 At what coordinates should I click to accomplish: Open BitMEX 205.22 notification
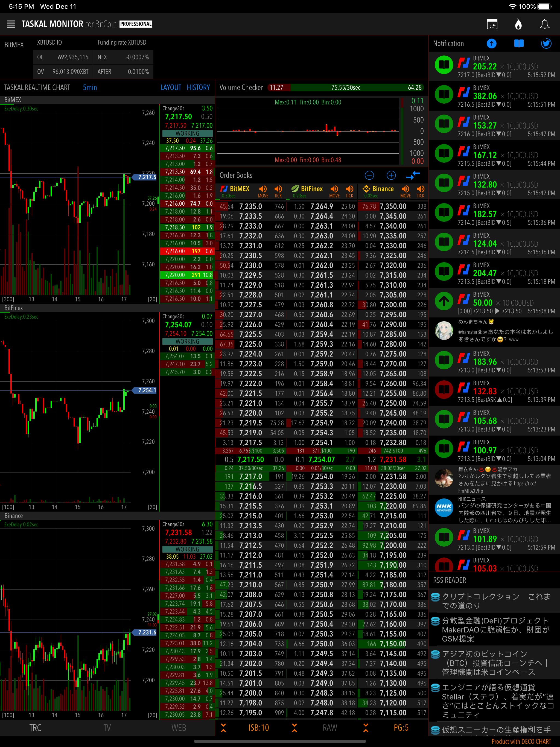click(494, 66)
